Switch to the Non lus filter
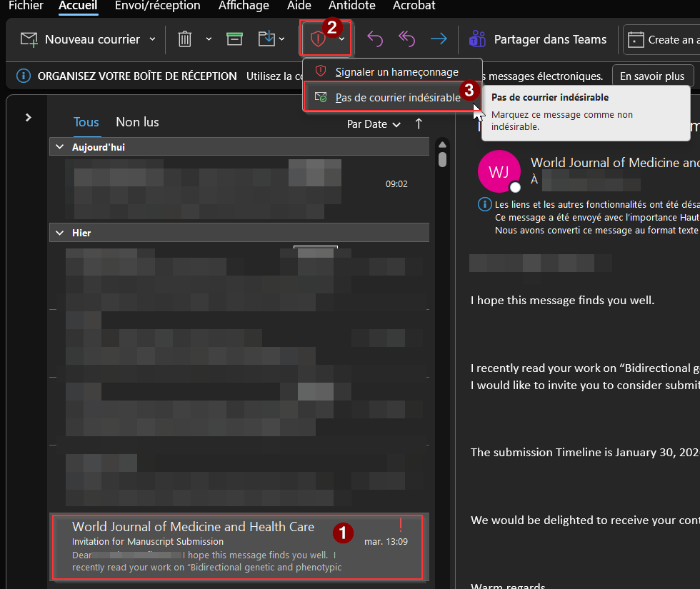 (x=137, y=122)
